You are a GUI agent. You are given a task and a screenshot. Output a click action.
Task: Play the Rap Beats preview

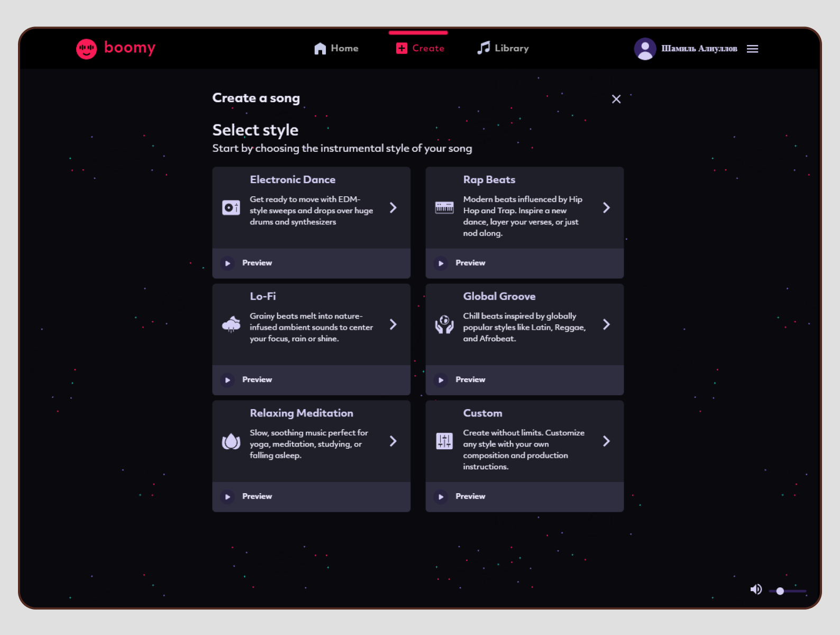click(441, 263)
